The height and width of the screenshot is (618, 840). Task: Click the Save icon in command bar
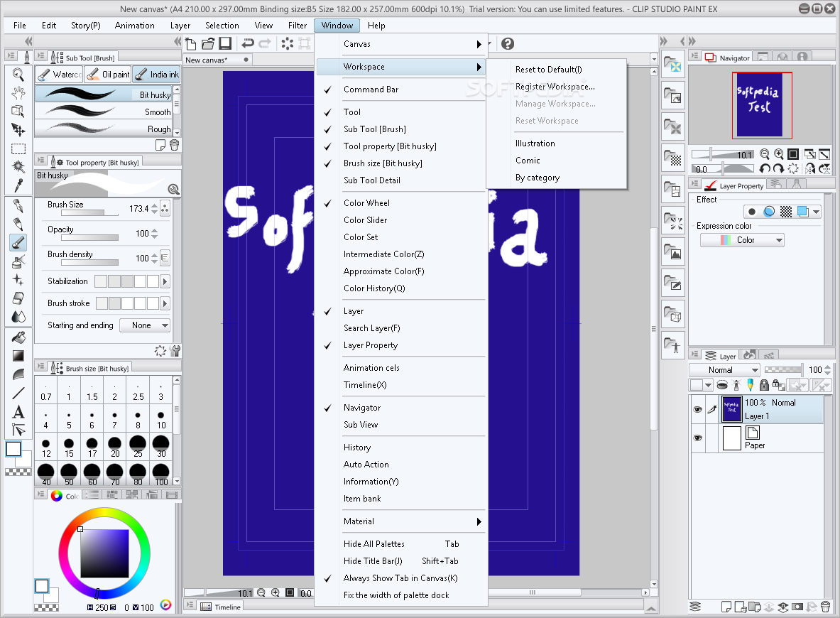pos(225,44)
